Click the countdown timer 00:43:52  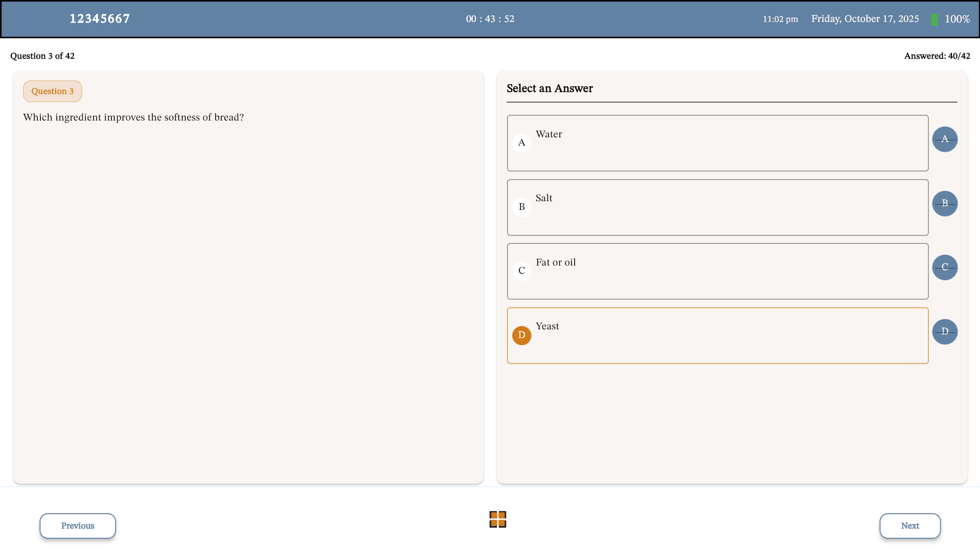pos(490,19)
